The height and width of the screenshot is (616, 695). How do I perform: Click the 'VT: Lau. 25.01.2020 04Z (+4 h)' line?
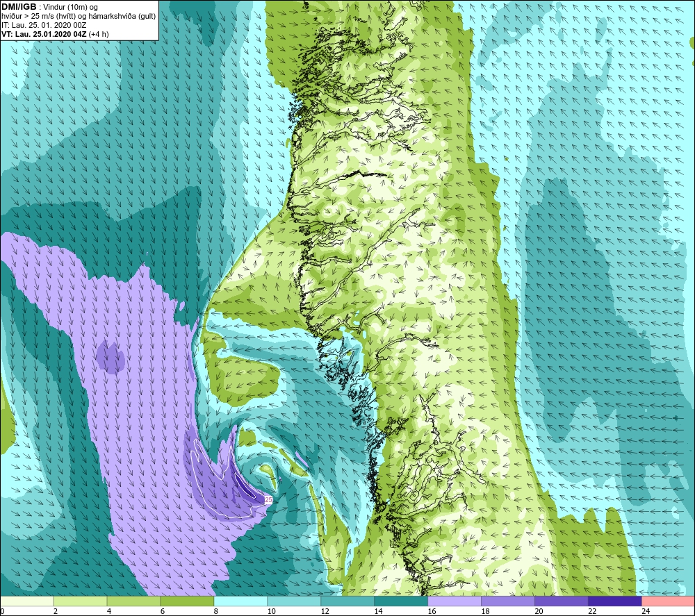tap(55, 34)
